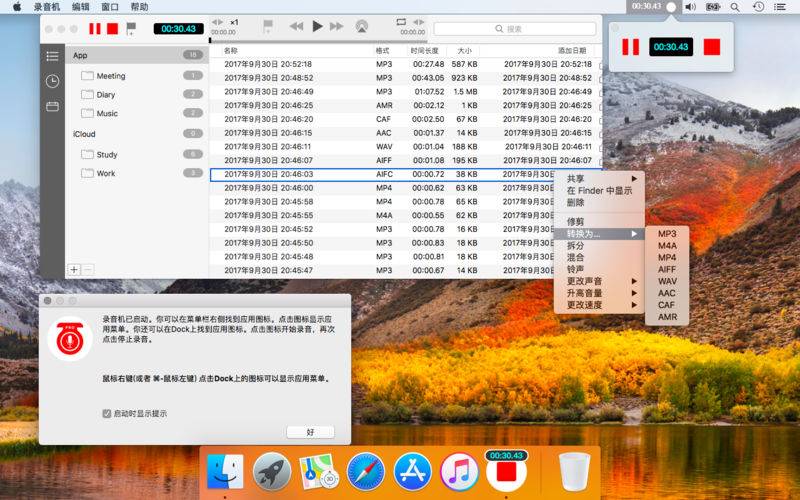
Task: Toggle the '启动时显示提示' checkbox
Action: (107, 413)
